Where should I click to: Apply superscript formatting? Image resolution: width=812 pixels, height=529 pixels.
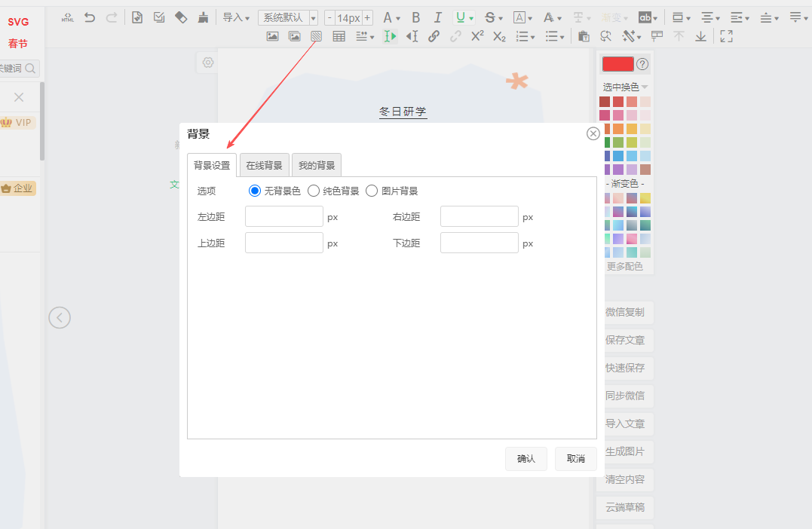(x=477, y=36)
